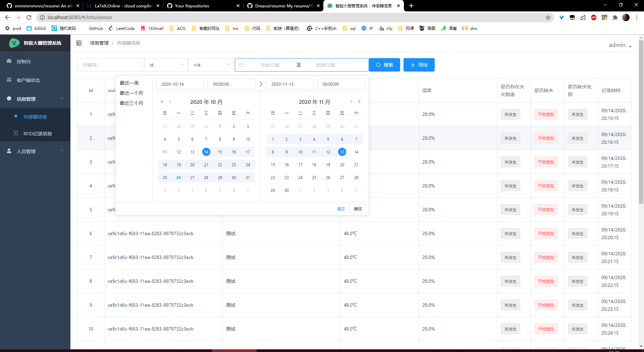This screenshot has width=644, height=352.
Task: Bookmark this page with star icon
Action: tap(548, 17)
